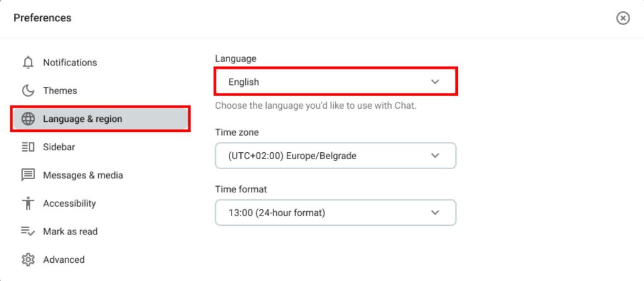This screenshot has width=644, height=281.
Task: Go to the Notifications tab label
Action: (x=70, y=62)
